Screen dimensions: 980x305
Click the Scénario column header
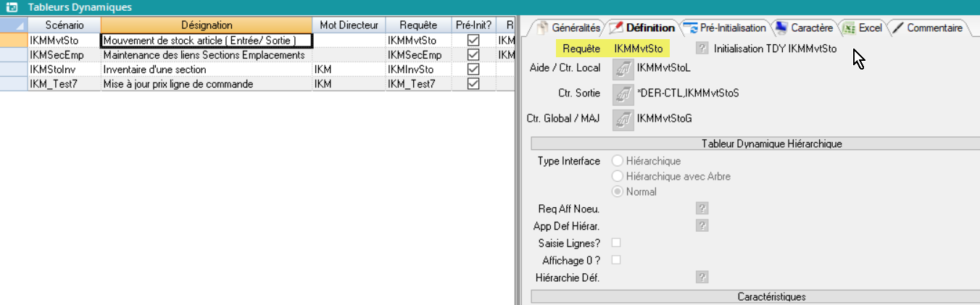tap(64, 25)
